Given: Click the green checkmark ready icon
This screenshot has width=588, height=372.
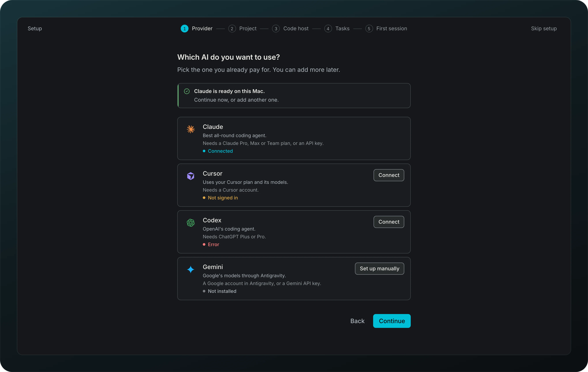Looking at the screenshot, I should tap(186, 91).
